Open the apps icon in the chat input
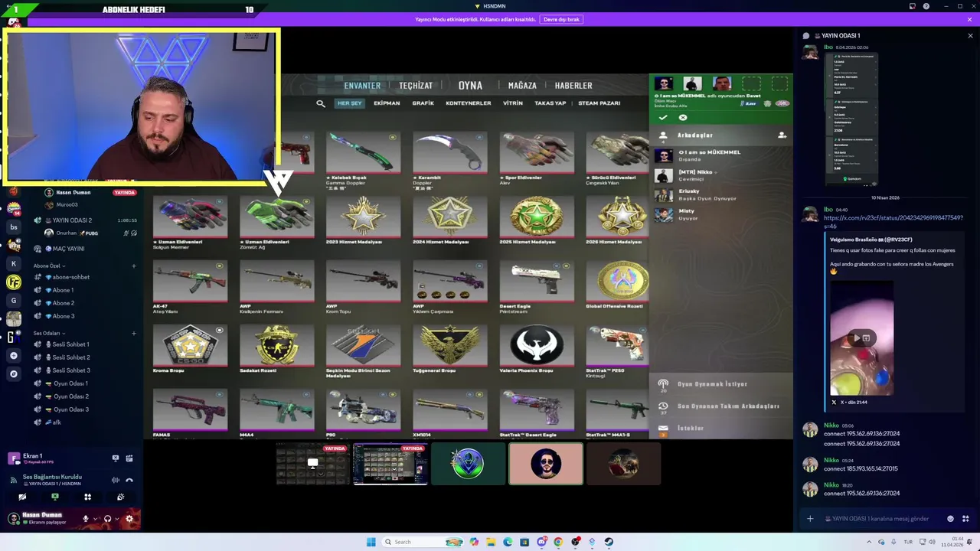This screenshot has height=551, width=980. click(x=965, y=519)
